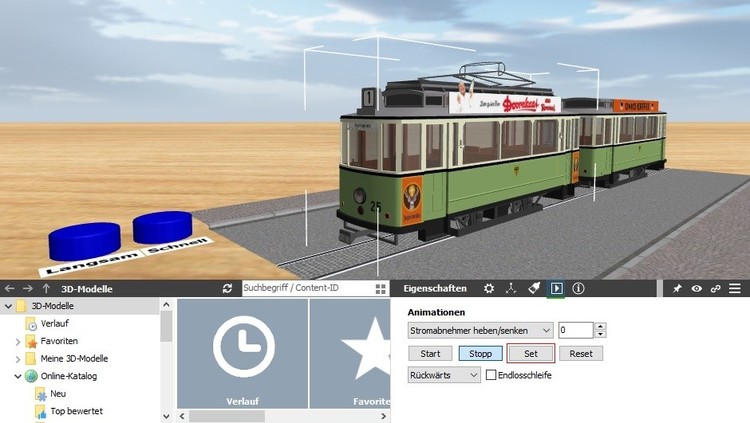Refresh the 3D-Modelle catalog

click(x=227, y=289)
